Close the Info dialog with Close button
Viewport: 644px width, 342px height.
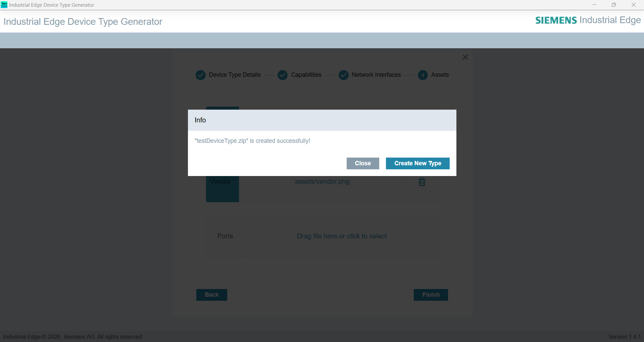coord(363,163)
